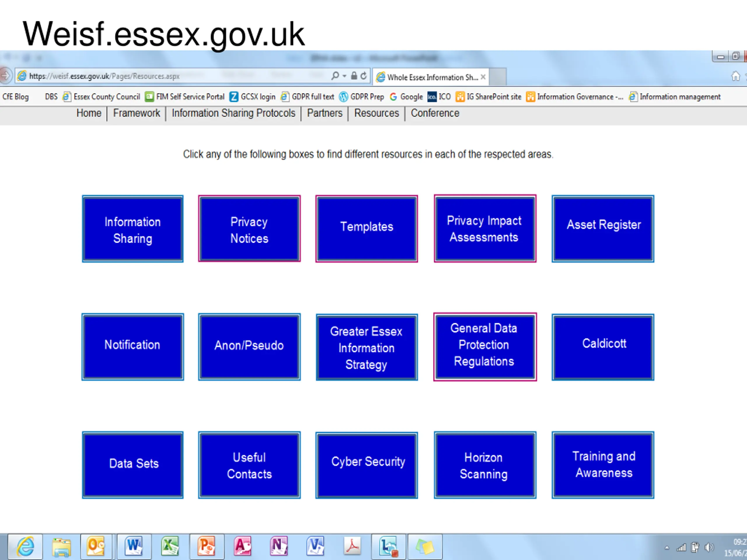Open Information Sharing resources box

point(133,229)
